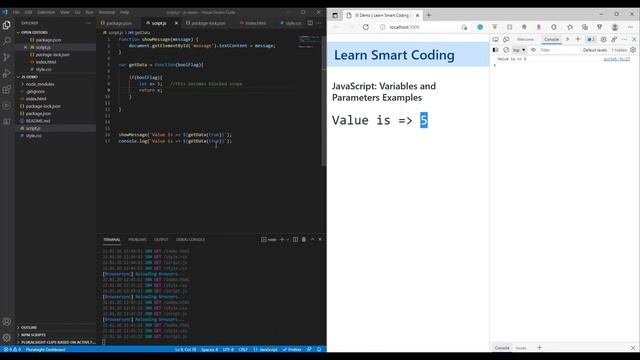Click the VS Code editor vertical scrollbar
This screenshot has width=640, height=360.
[324, 100]
